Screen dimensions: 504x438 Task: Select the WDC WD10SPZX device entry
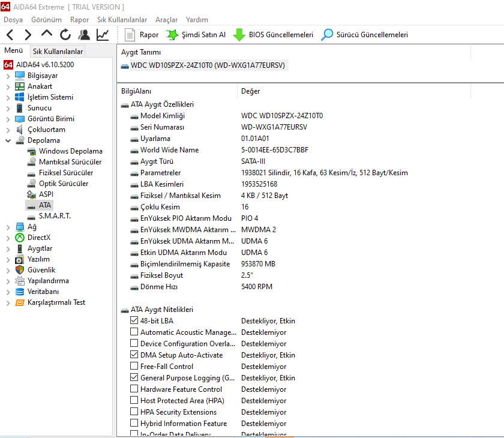point(208,65)
